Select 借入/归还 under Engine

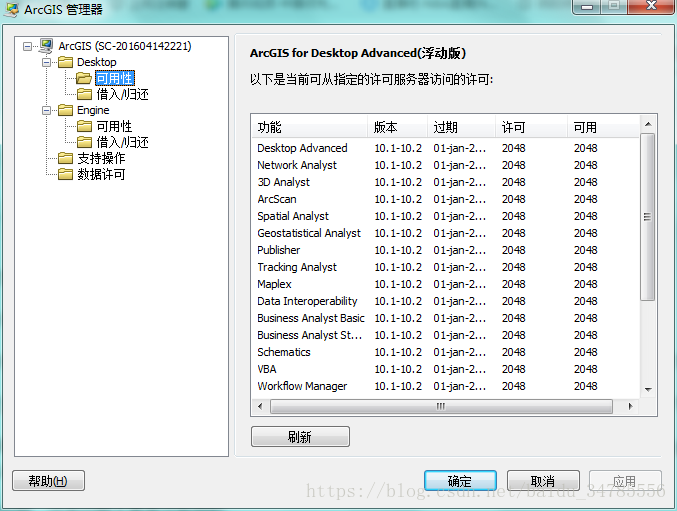coord(122,142)
